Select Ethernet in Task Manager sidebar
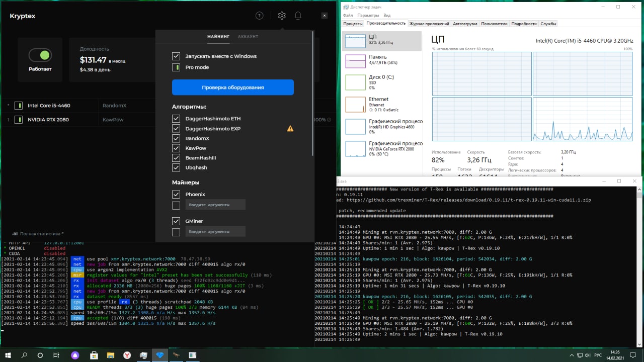The image size is (644, 362). coord(382,104)
